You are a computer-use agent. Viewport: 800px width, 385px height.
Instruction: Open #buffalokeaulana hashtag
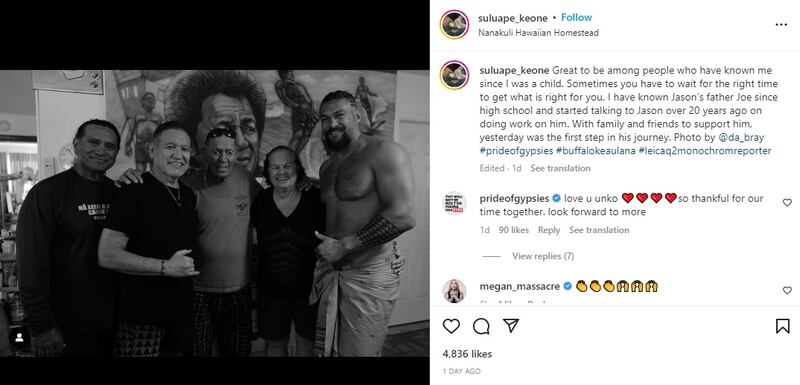595,151
